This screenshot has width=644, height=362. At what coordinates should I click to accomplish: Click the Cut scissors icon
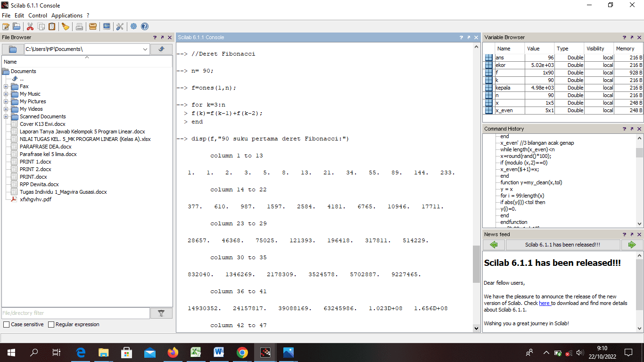point(30,26)
